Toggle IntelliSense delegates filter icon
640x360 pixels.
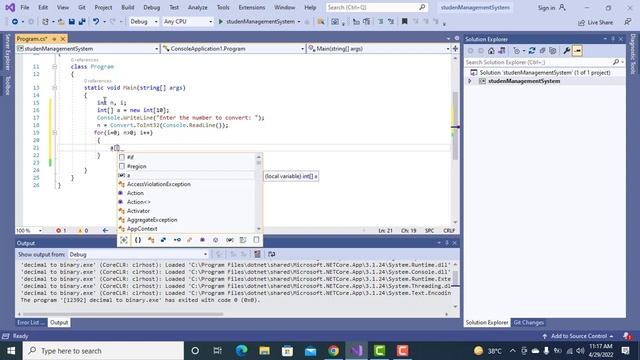202,240
